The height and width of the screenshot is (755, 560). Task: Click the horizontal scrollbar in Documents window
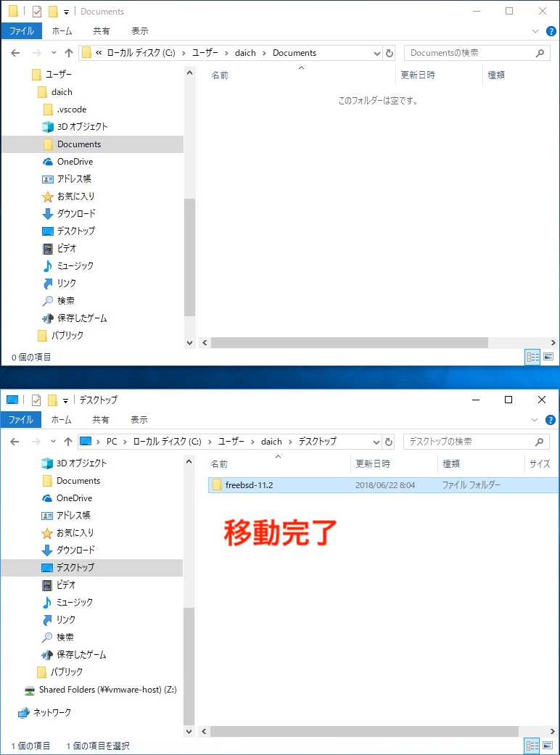coord(350,343)
